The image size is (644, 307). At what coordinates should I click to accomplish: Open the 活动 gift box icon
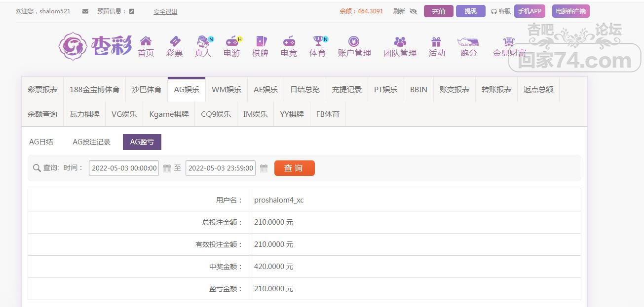pos(436,41)
